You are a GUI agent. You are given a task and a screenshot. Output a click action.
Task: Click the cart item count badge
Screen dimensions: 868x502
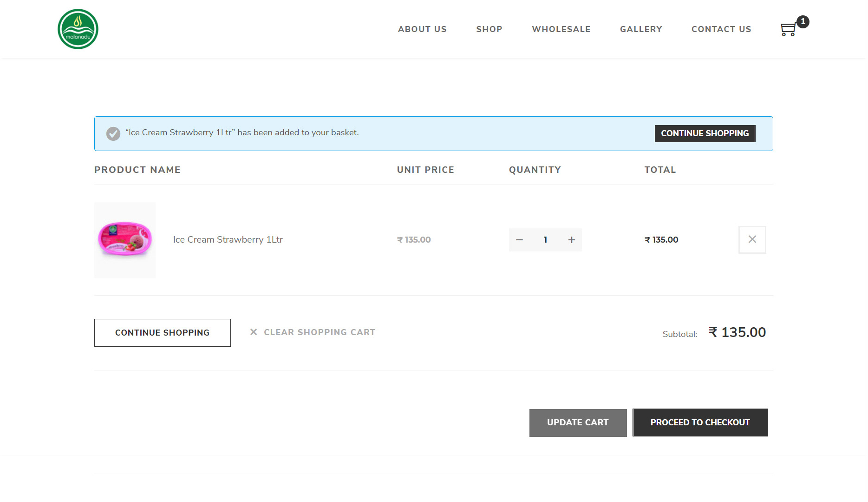tap(803, 21)
